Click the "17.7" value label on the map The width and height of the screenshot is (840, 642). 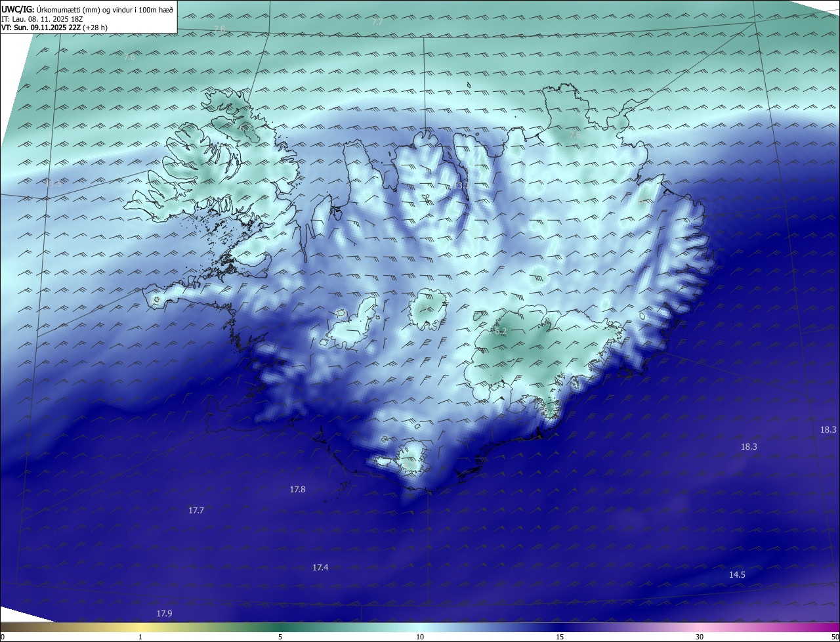tap(196, 510)
